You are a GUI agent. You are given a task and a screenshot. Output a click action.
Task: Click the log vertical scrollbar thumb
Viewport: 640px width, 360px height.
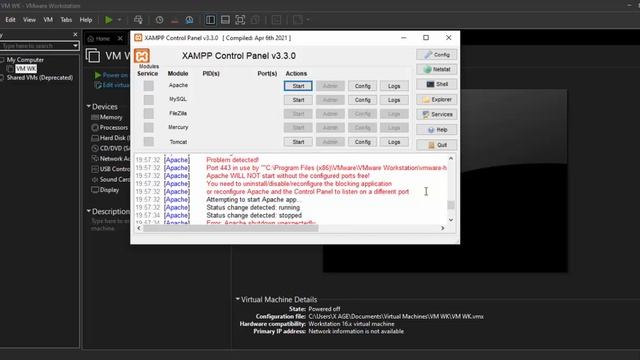(451, 205)
